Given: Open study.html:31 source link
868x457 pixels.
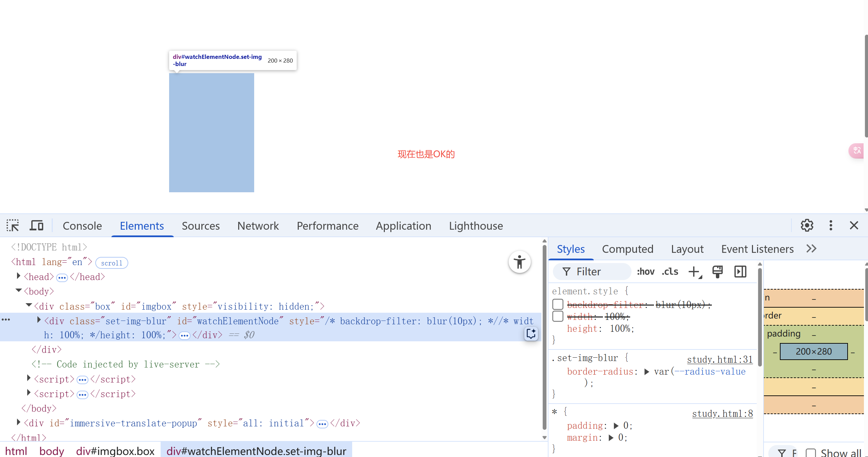Looking at the screenshot, I should tap(719, 359).
